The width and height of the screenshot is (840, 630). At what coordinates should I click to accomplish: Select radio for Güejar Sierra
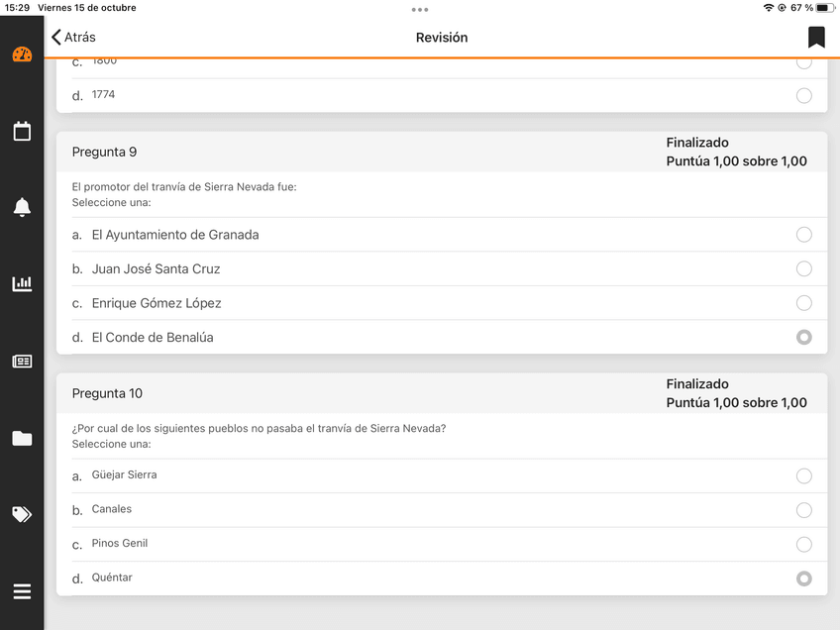tap(804, 475)
